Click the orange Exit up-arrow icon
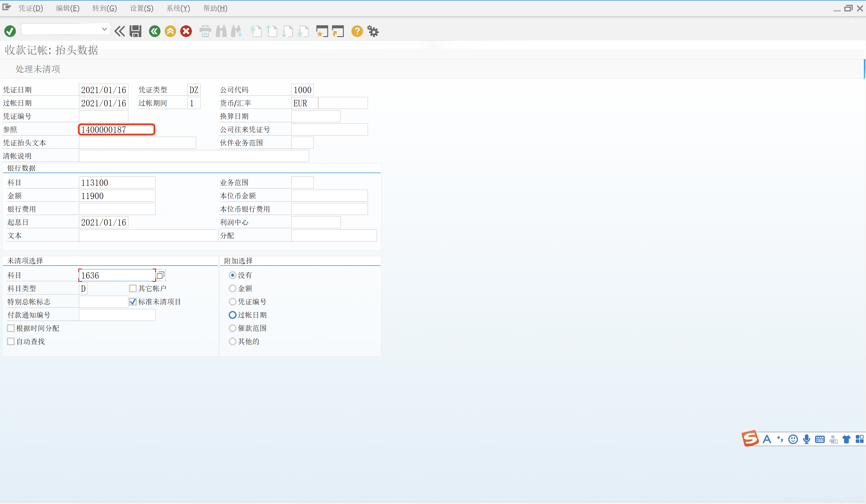Image resolution: width=866 pixels, height=504 pixels. coord(171,31)
